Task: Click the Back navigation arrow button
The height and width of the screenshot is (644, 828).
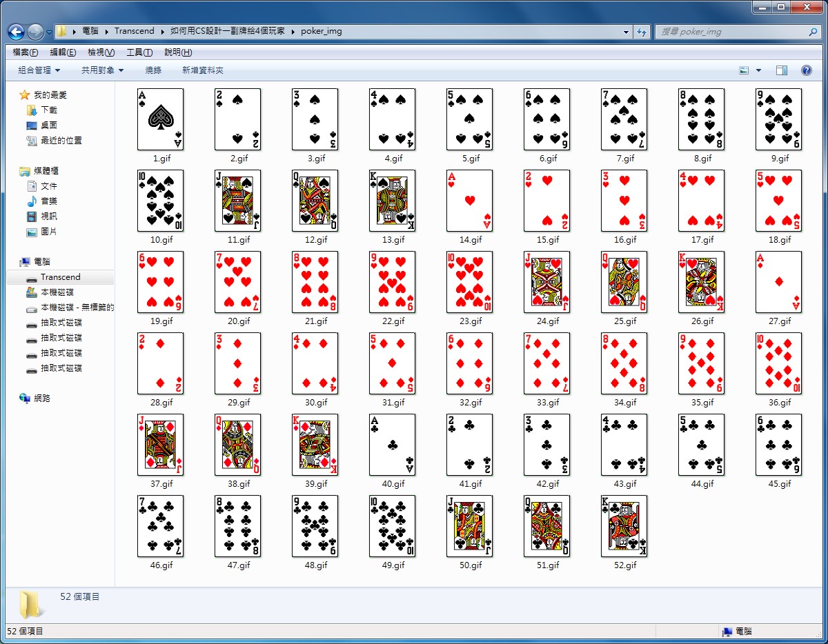Action: (x=17, y=32)
